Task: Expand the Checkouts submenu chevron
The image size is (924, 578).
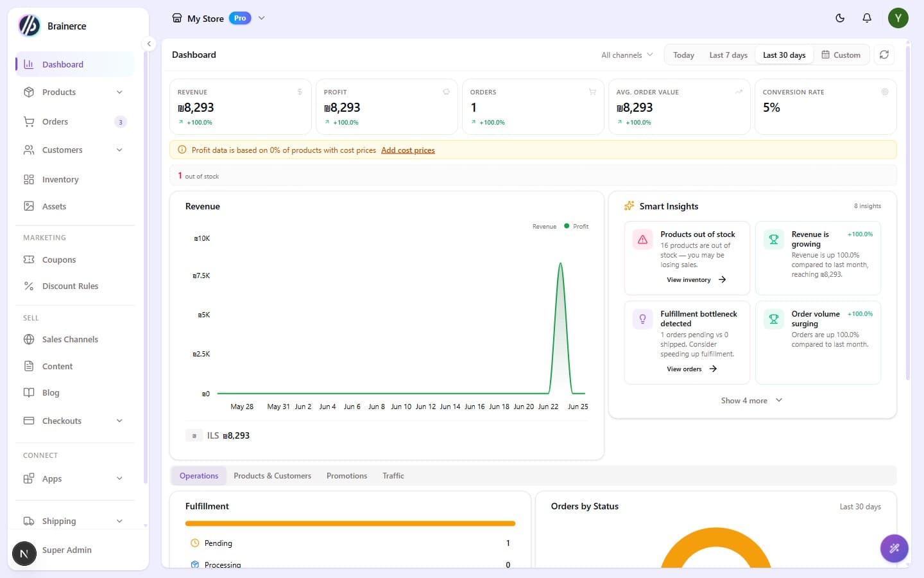Action: pyautogui.click(x=119, y=421)
